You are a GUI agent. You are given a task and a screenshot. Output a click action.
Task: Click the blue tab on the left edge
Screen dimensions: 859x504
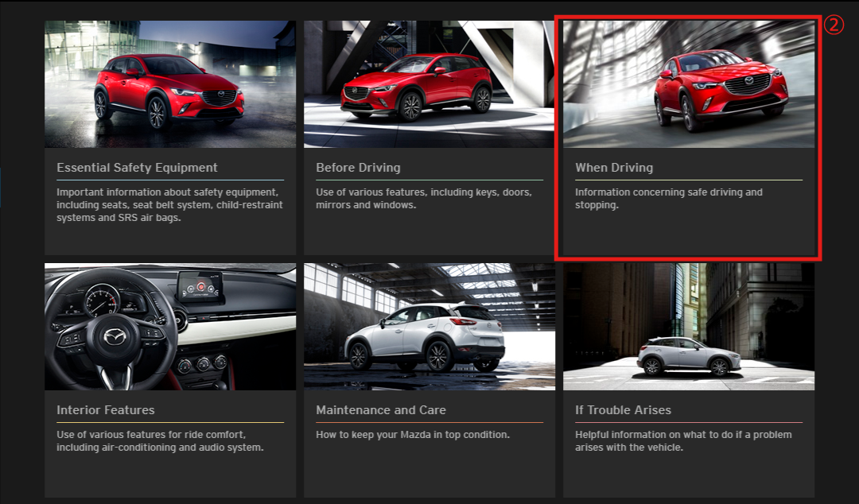click(x=1, y=188)
